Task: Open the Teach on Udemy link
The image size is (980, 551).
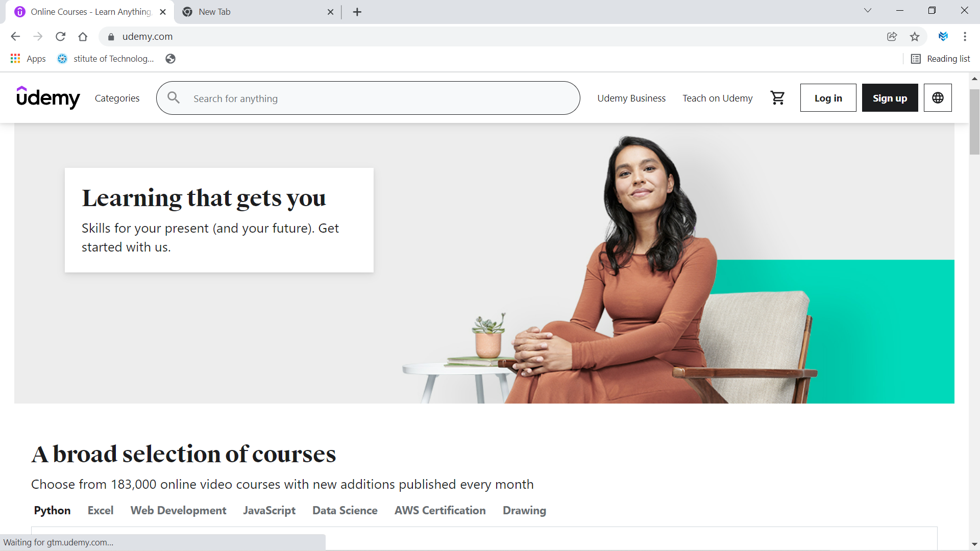Action: pyautogui.click(x=717, y=98)
